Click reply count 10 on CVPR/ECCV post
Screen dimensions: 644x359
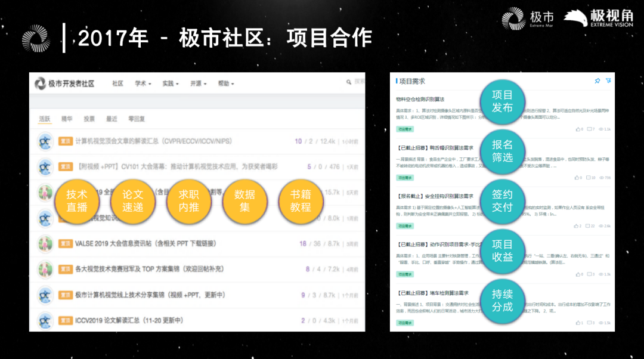(x=298, y=141)
